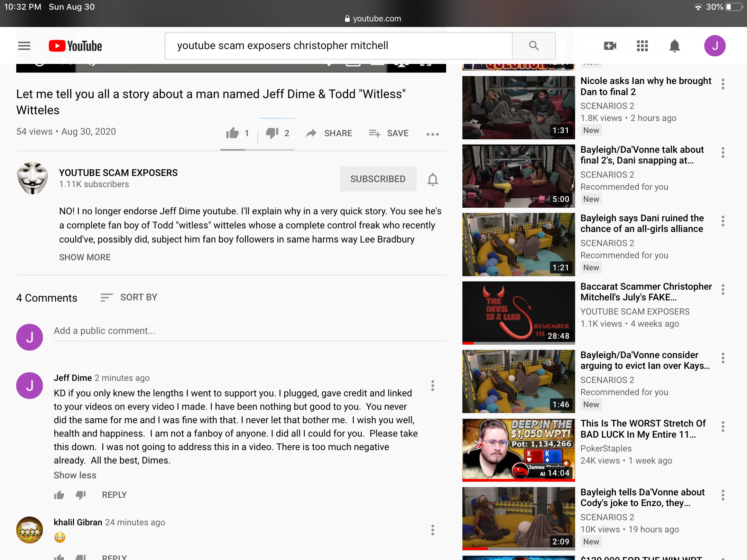
Task: Open This Is The WORST Stretch video title
Action: tap(643, 429)
